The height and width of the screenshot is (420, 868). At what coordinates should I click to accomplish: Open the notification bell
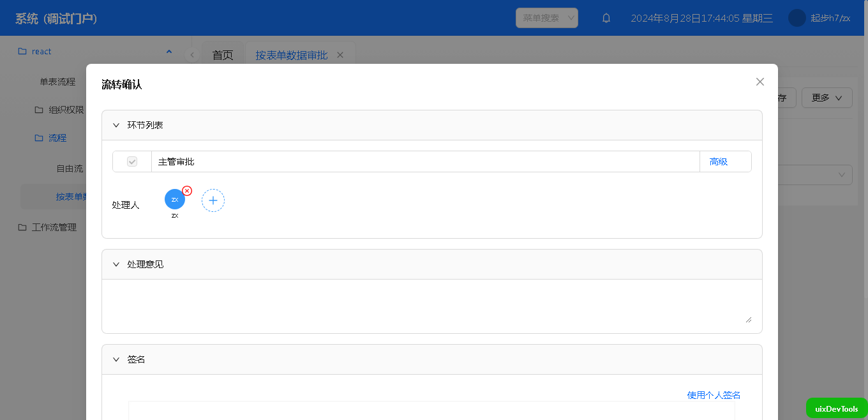(x=606, y=18)
